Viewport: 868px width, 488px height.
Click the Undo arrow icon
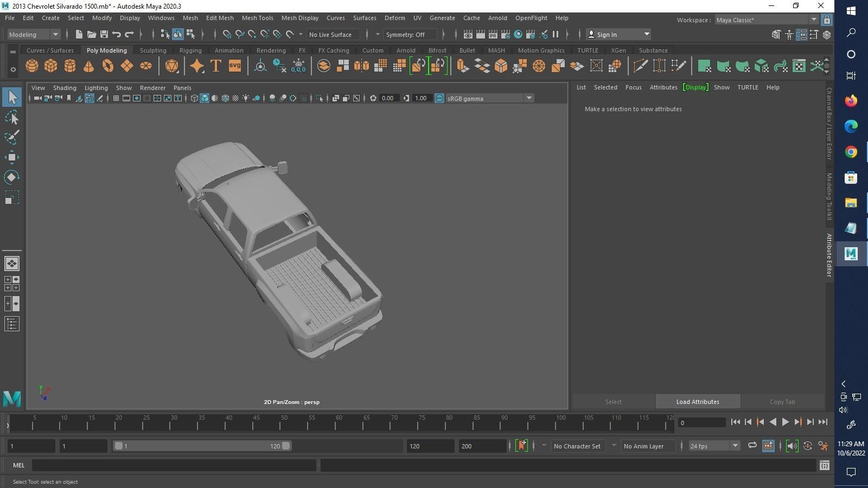[117, 34]
